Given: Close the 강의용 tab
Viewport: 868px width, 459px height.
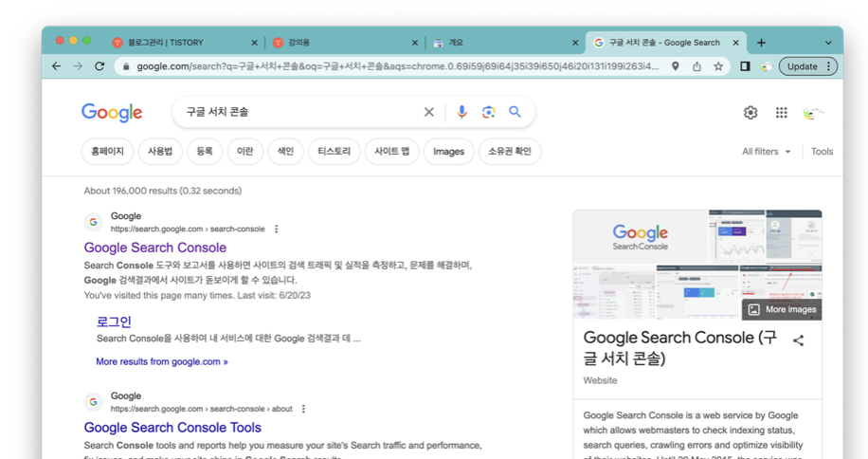Looking at the screenshot, I should (x=415, y=43).
